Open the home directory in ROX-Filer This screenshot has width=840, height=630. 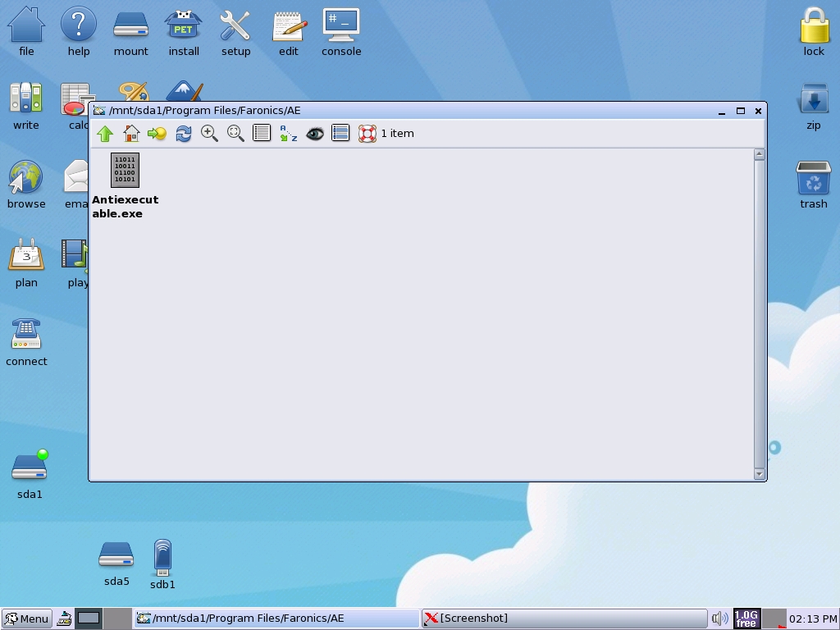pos(131,134)
